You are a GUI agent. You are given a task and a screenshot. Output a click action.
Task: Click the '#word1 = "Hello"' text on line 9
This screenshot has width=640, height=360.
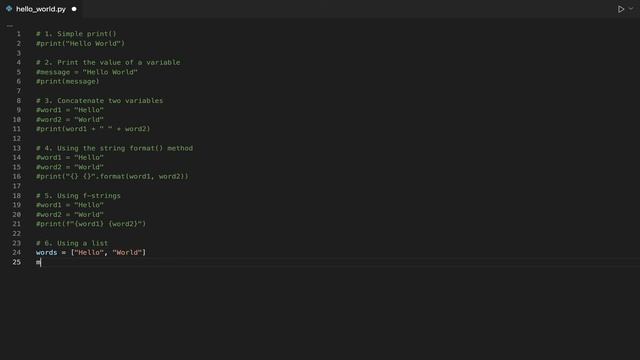[70, 110]
